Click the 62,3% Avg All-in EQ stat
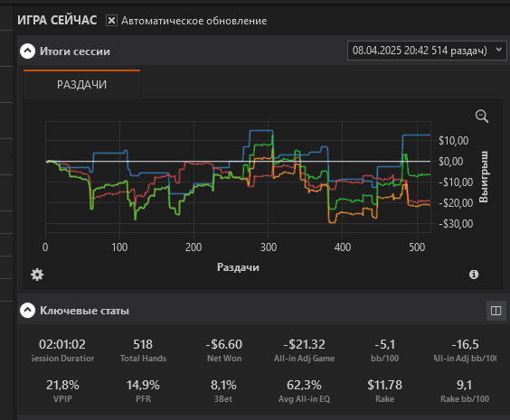The image size is (510, 420). pos(304,391)
